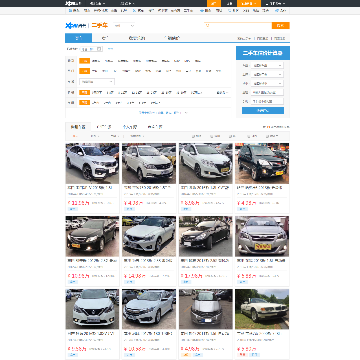The height and width of the screenshot is (360, 360).
Task: Click blue expand-more-filters link below filter rows
Action: [x=163, y=113]
